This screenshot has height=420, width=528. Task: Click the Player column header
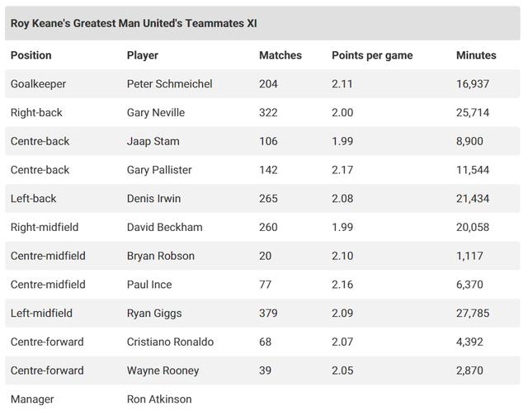pyautogui.click(x=143, y=55)
